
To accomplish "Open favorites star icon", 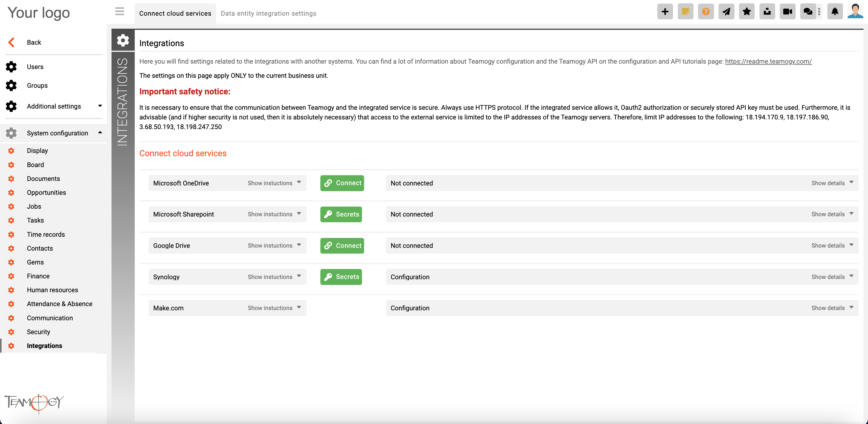I will click(x=747, y=12).
